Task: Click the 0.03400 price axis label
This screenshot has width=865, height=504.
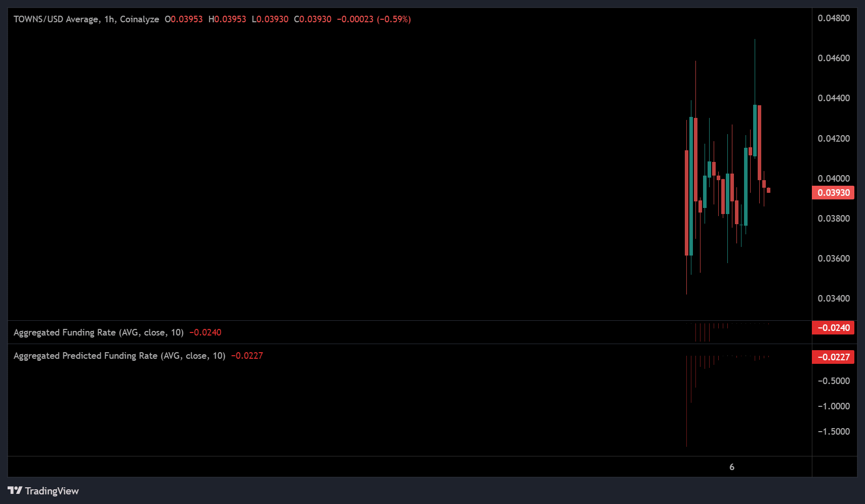Action: click(834, 299)
